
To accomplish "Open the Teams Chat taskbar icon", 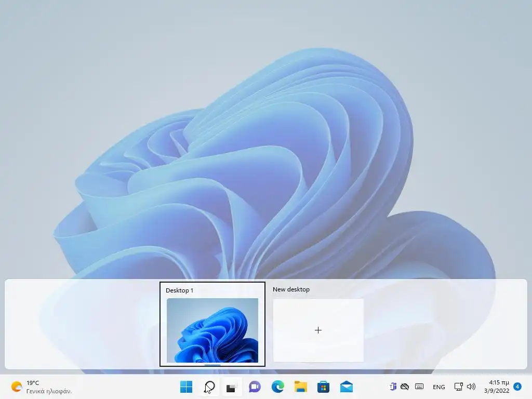I will [255, 387].
